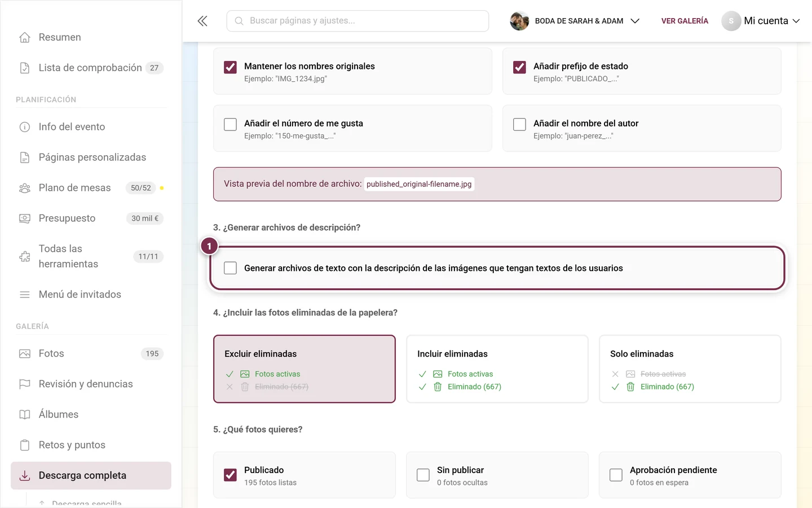
Task: Click the Info del evento info icon
Action: [25, 127]
